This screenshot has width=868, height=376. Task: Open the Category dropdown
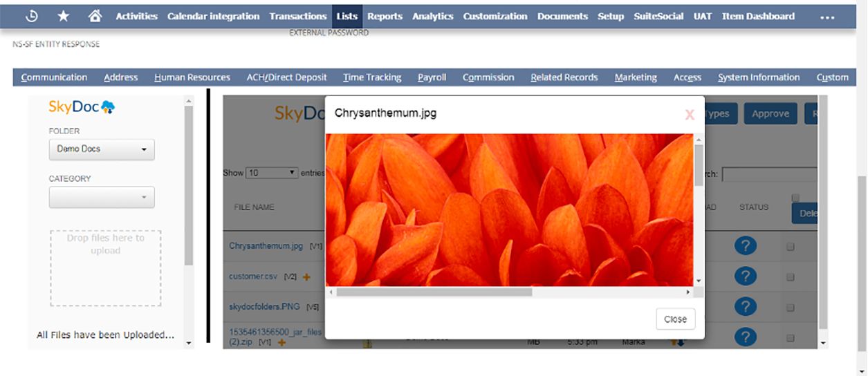coord(102,197)
